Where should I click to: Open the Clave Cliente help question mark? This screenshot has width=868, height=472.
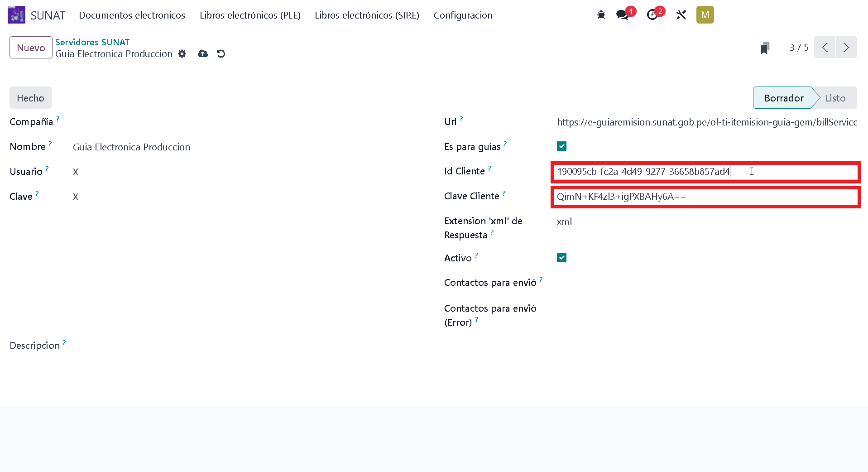point(504,193)
